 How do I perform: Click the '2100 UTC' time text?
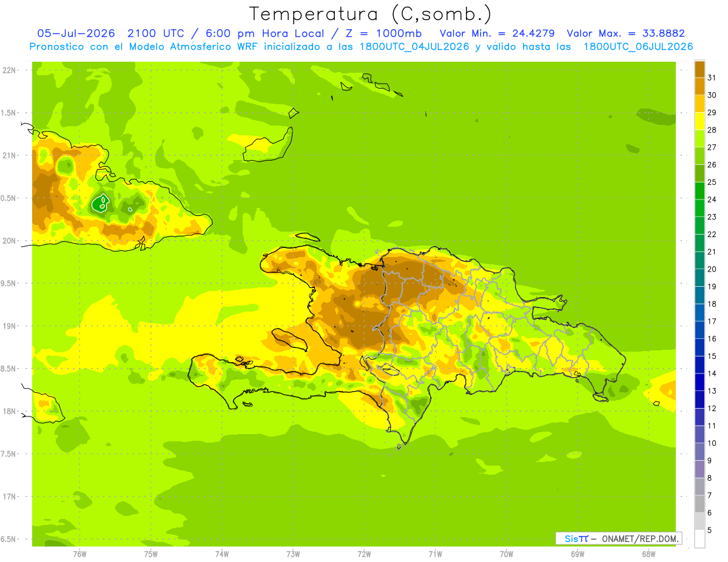point(155,33)
